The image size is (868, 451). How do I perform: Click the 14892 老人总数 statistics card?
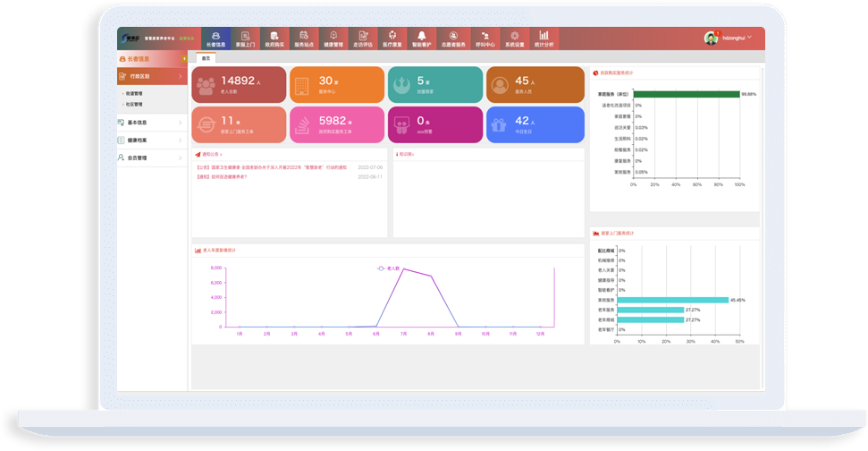(238, 84)
